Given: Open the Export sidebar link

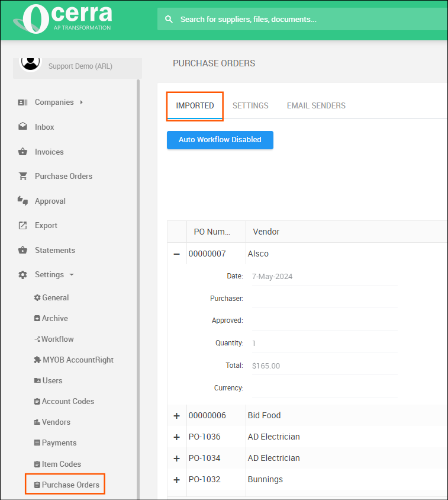Looking at the screenshot, I should [46, 226].
